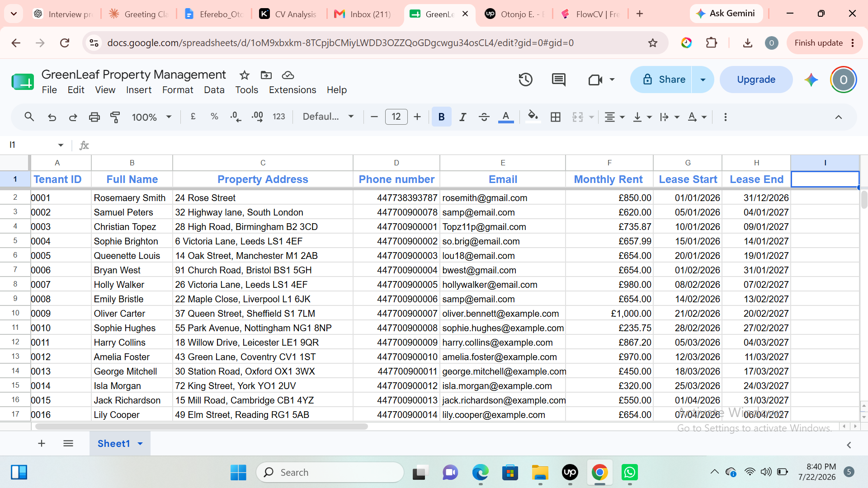Toggle bold formatting
The image size is (868, 488).
point(442,117)
